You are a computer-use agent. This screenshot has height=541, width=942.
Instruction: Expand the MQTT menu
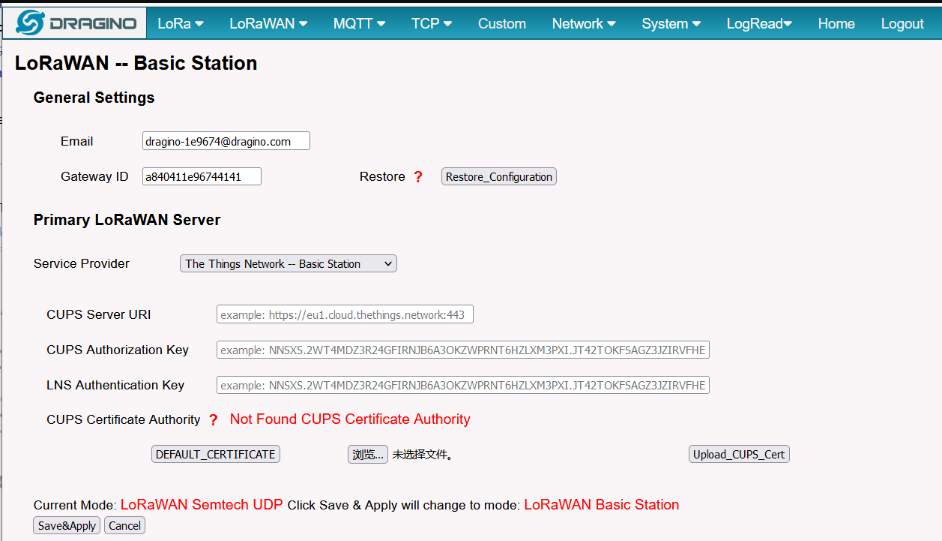click(x=359, y=23)
